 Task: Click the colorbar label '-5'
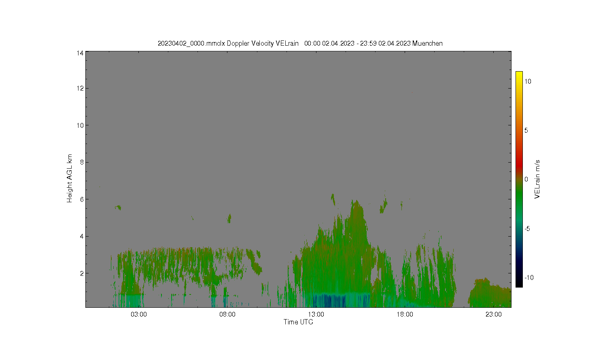(x=527, y=229)
